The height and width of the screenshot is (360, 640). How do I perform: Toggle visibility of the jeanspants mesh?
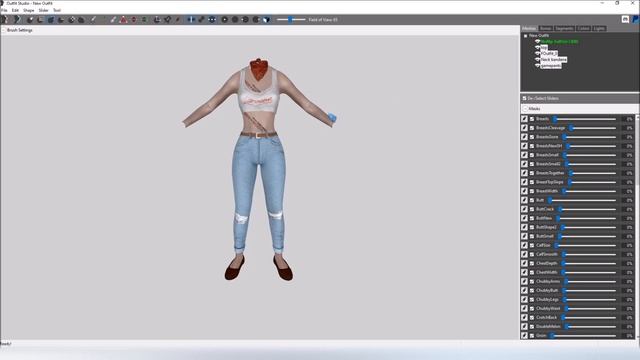point(538,65)
